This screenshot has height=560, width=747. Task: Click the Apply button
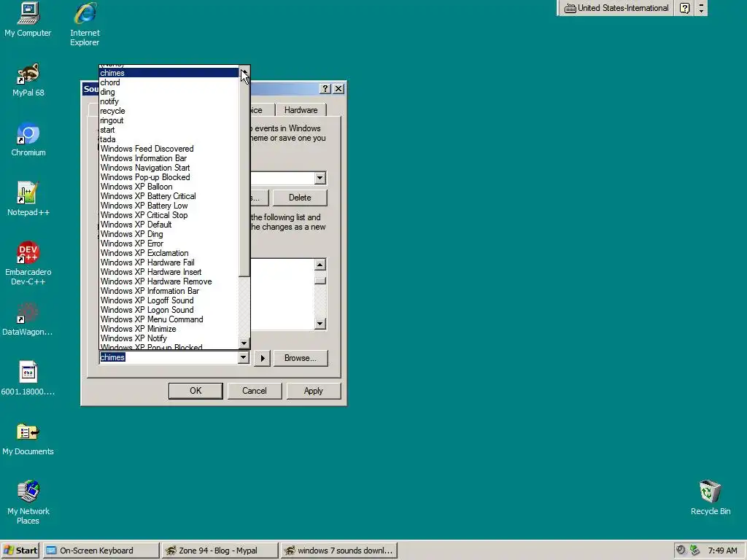coord(314,391)
